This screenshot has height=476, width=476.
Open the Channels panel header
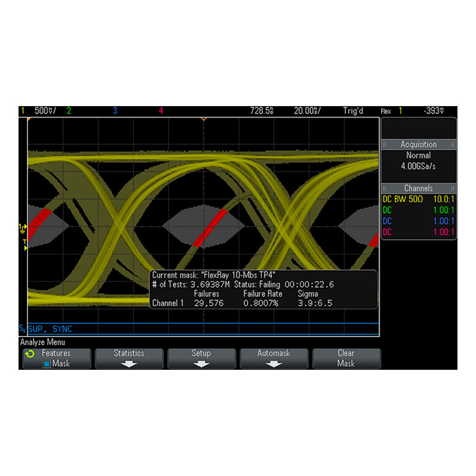tap(418, 188)
